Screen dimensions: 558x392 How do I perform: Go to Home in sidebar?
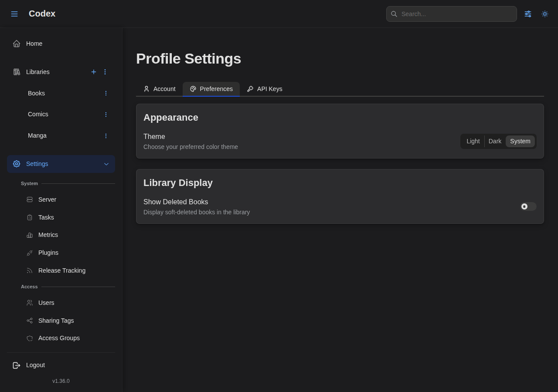point(61,44)
